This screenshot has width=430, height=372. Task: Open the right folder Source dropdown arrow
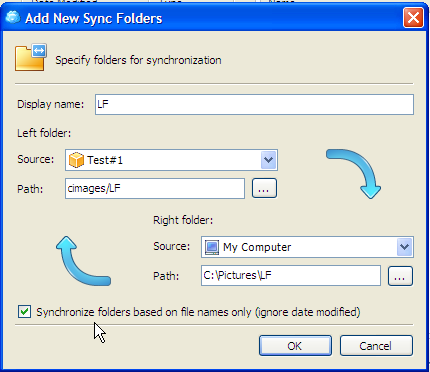tap(404, 247)
